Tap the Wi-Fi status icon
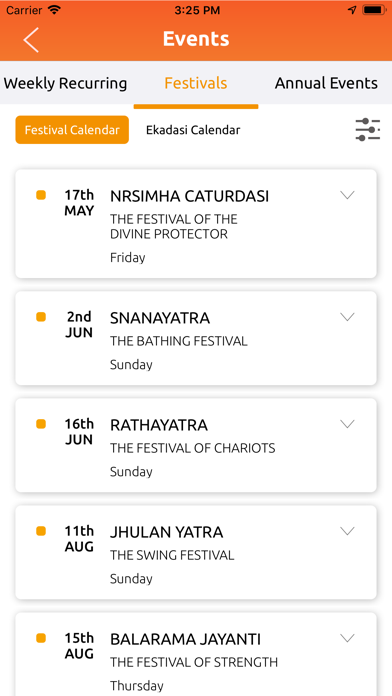Screen dimensions: 392x696 click(x=54, y=10)
